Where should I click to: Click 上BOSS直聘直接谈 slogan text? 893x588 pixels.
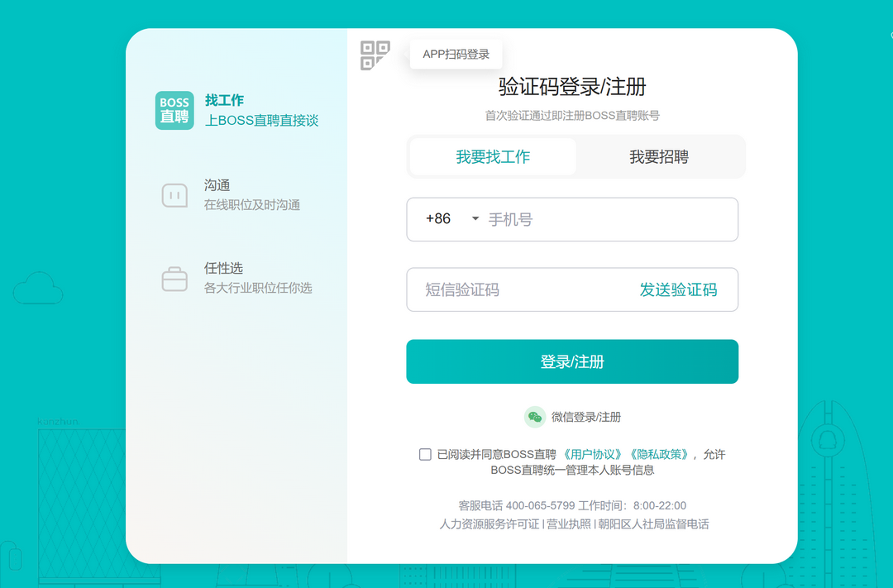tap(261, 120)
